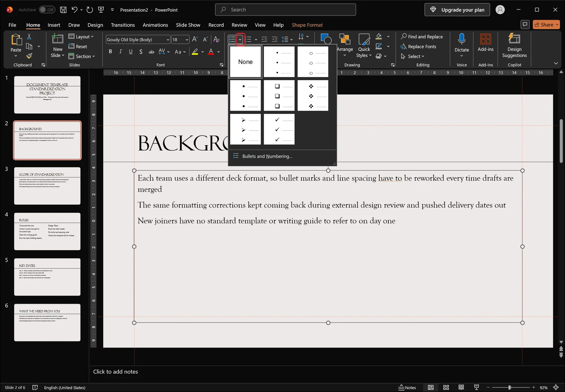Apply red font color
Screen dimensions: 565x392
(x=211, y=52)
